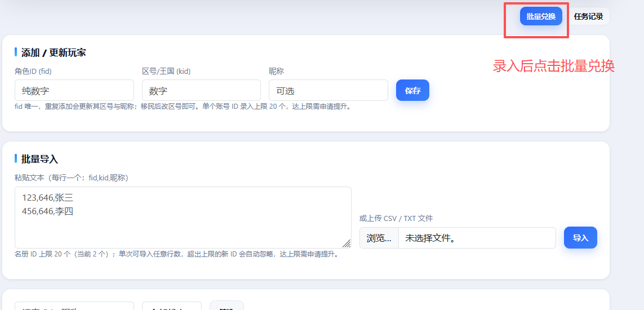Click the line 123,646,张三 in the textarea
644x310 pixels.
(x=48, y=198)
